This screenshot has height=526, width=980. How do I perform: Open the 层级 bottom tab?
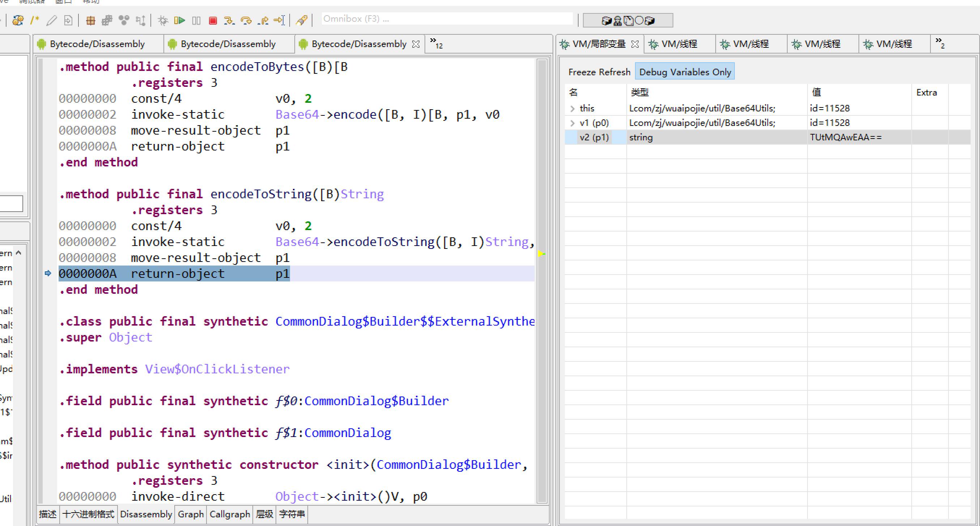[264, 514]
